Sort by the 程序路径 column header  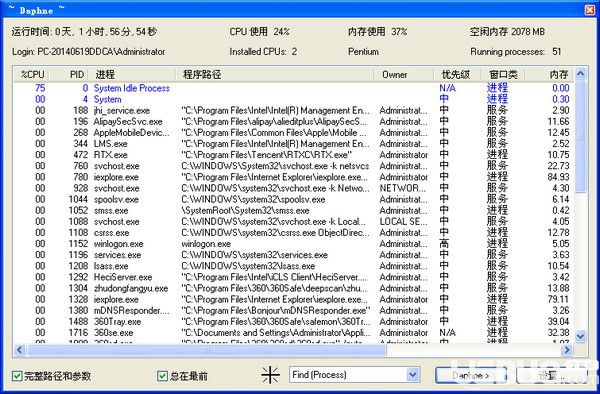click(x=274, y=75)
